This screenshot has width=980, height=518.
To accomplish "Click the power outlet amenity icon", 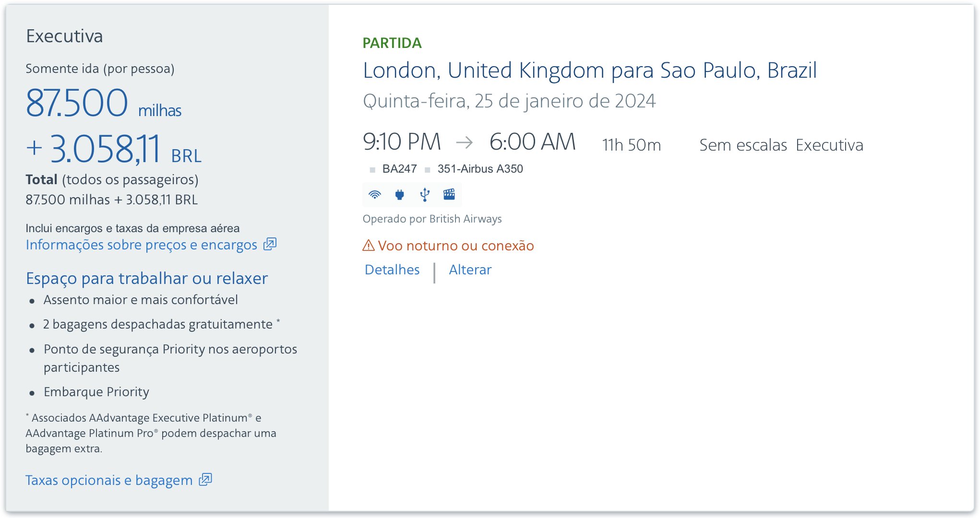I will pyautogui.click(x=400, y=195).
